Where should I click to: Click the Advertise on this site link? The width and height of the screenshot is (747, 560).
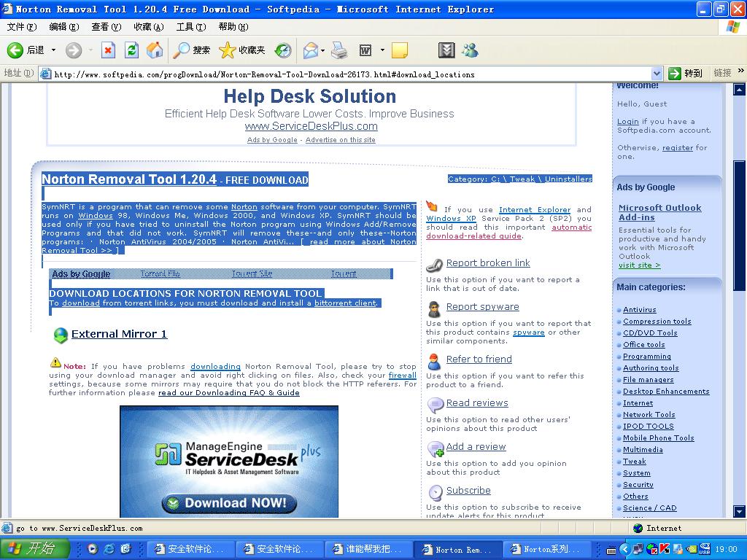coord(340,140)
